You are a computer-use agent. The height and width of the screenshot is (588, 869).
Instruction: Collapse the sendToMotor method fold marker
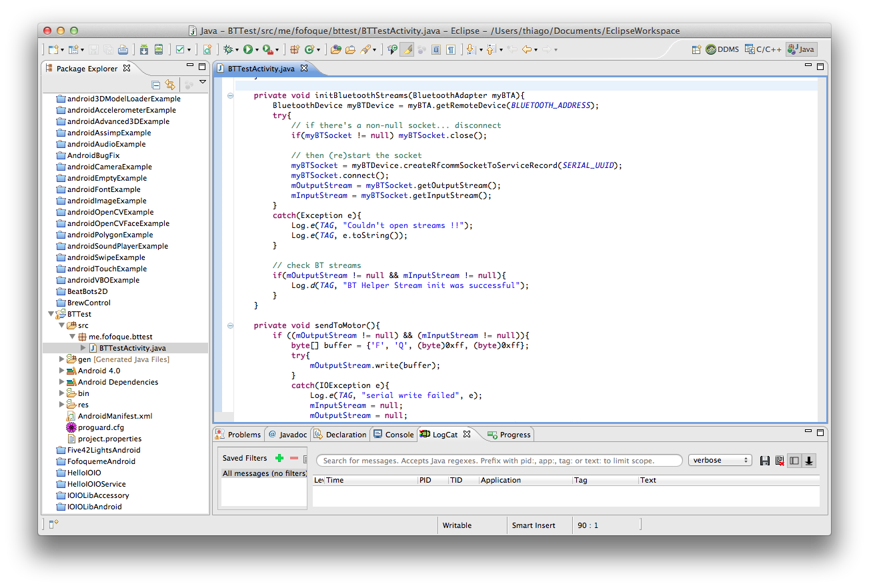tap(230, 325)
